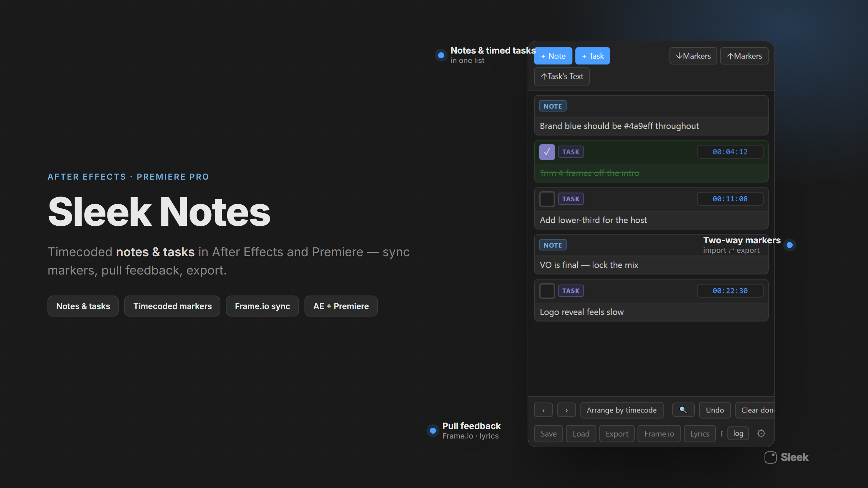Mark Logo reveal feels slow task done

[x=547, y=291]
